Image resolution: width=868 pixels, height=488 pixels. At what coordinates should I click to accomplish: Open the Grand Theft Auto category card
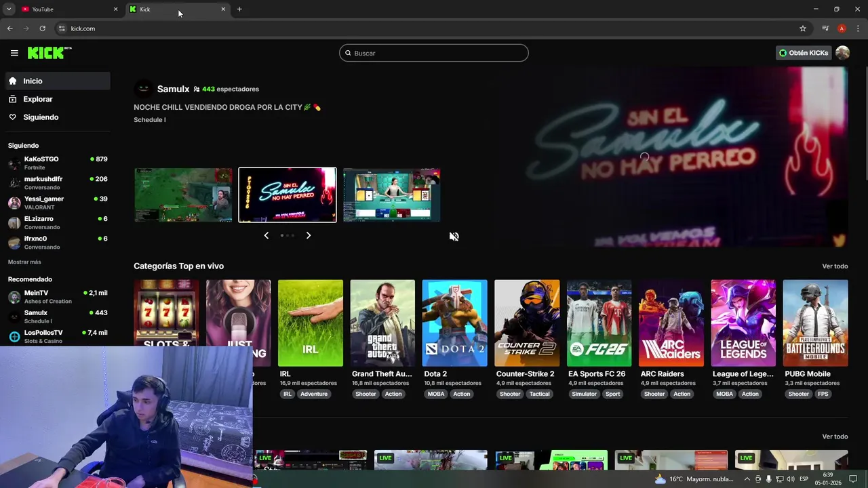[x=382, y=323]
